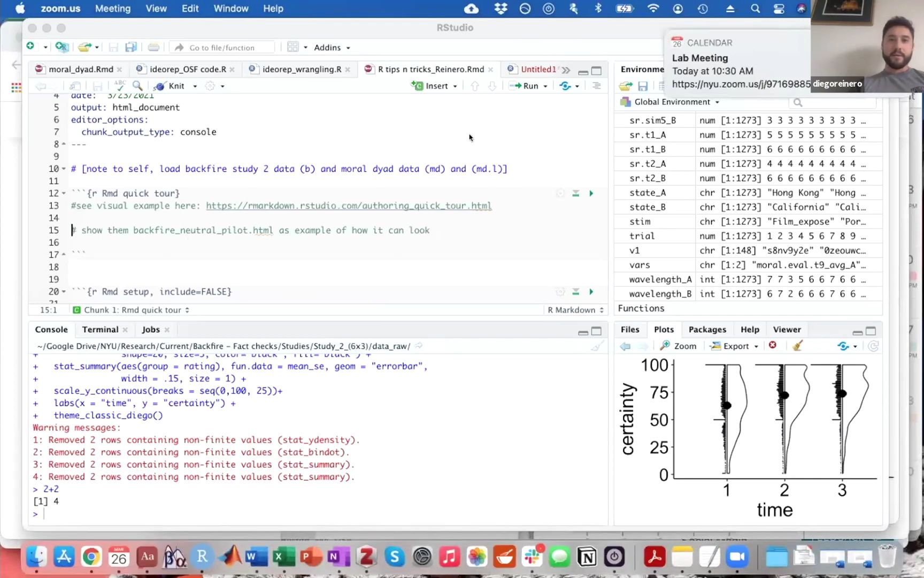Remove current plot with red X icon
The image size is (924, 578).
773,346
